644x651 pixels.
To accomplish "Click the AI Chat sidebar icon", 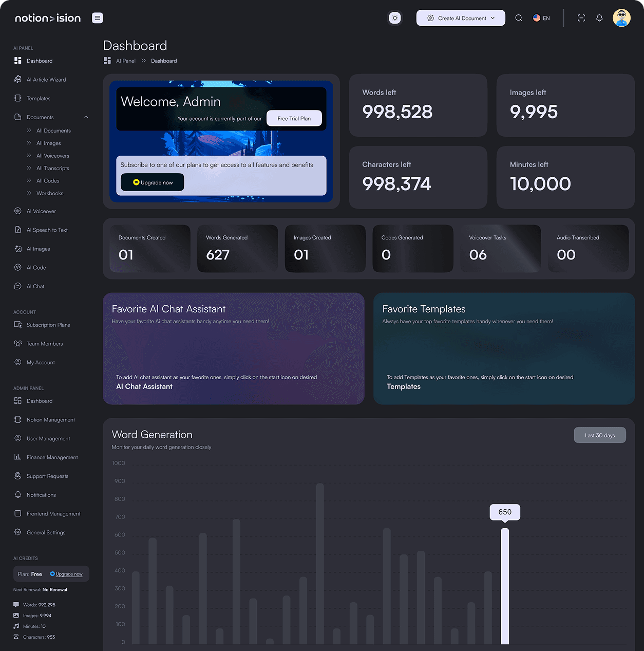I will 18,286.
